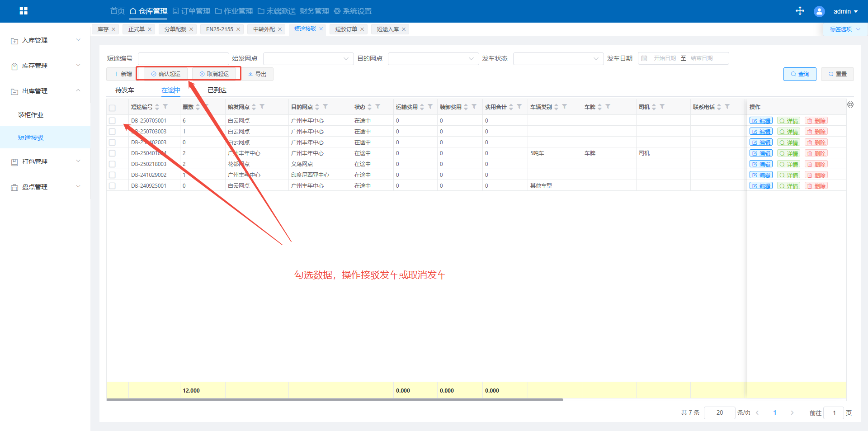Sort by 票数 column sort arrows

pyautogui.click(x=198, y=107)
